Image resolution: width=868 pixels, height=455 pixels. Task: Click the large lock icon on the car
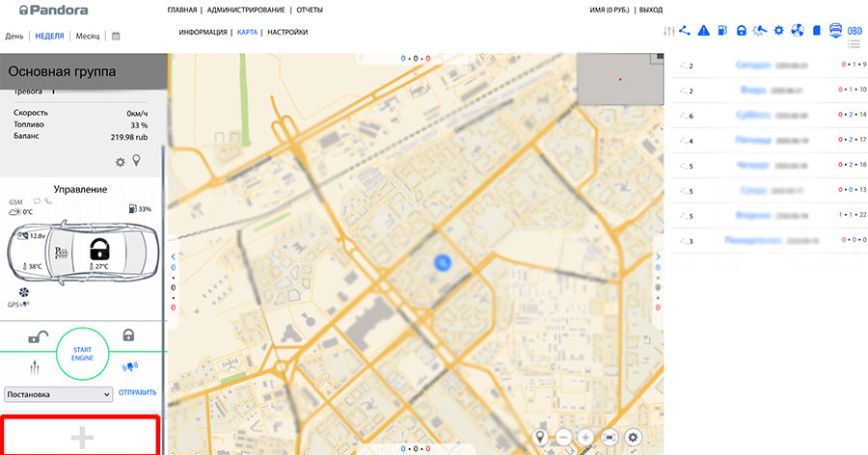[x=99, y=250]
